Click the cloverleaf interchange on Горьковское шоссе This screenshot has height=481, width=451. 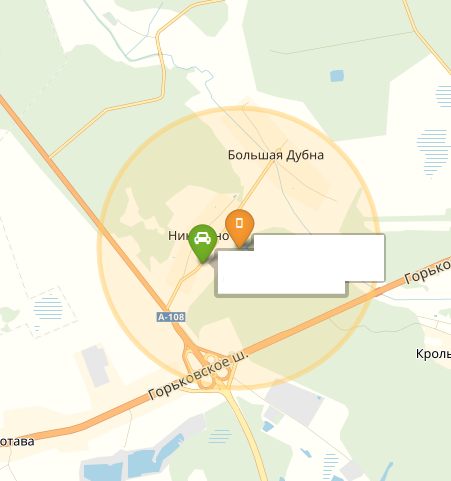(x=208, y=367)
